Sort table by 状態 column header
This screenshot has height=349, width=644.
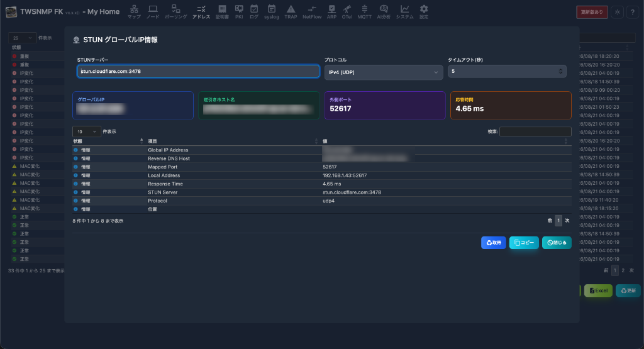coord(108,141)
